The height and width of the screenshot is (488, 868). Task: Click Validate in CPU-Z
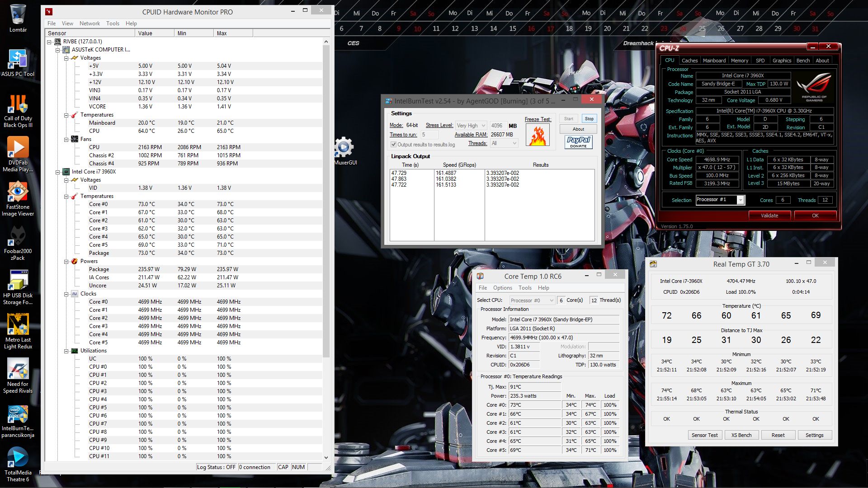coord(769,216)
